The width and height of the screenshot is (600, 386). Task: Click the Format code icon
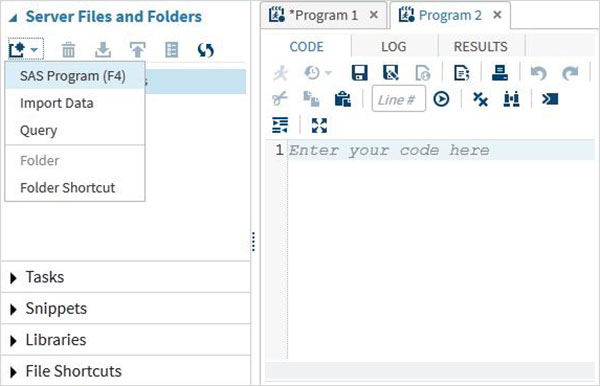(280, 125)
